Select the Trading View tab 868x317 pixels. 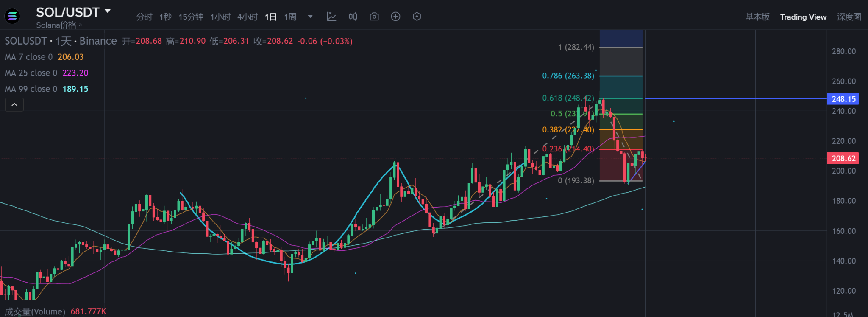(803, 17)
